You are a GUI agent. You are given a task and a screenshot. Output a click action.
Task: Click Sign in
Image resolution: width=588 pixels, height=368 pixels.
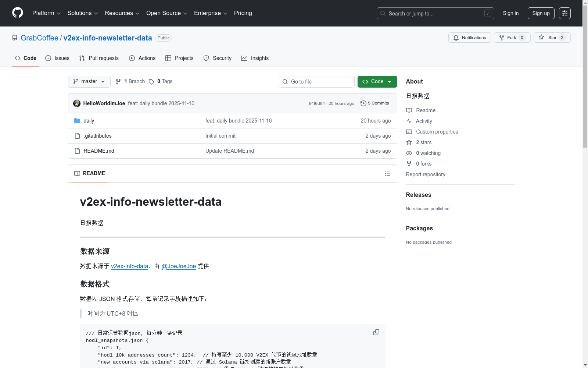[510, 13]
